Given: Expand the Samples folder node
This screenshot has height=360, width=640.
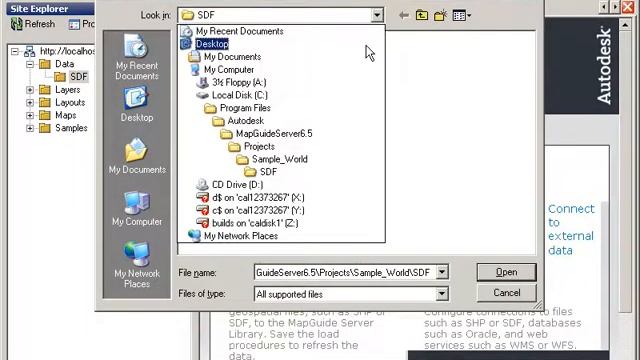Looking at the screenshot, I should [30, 128].
